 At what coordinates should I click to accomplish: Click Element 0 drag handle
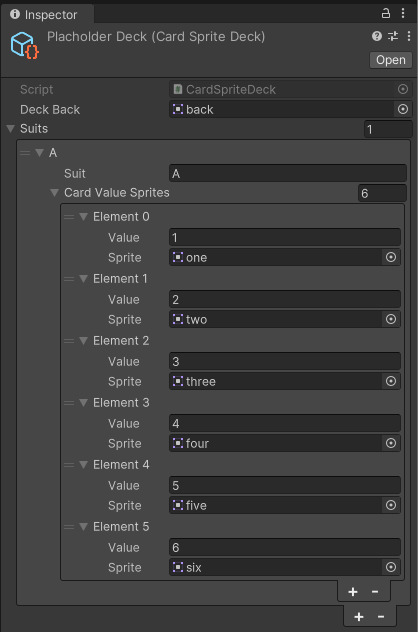pos(69,217)
